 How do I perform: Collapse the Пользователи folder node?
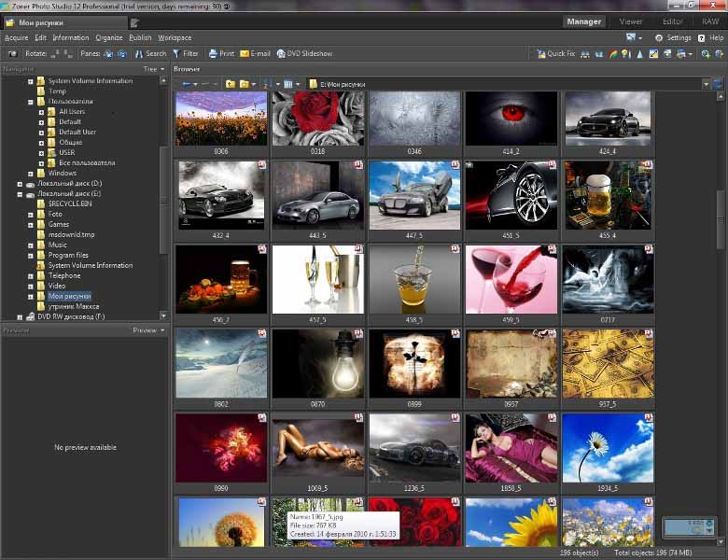pyautogui.click(x=30, y=101)
